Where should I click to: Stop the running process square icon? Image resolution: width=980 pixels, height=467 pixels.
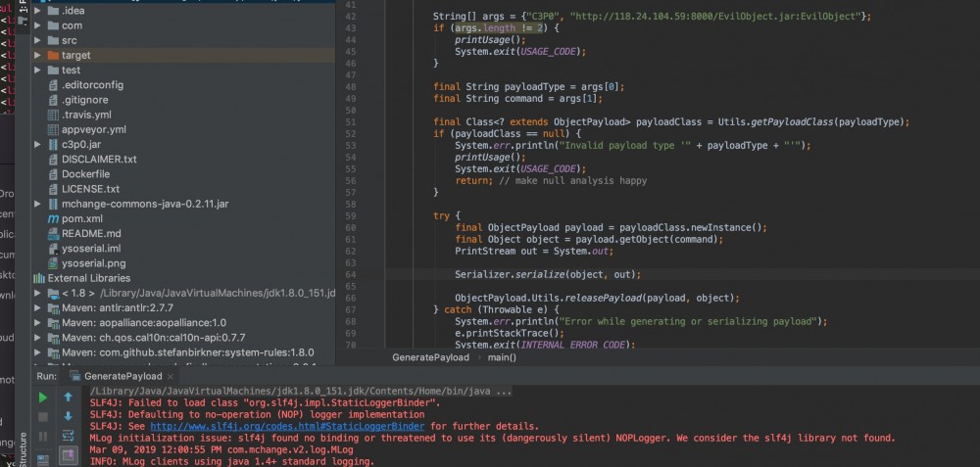[42, 416]
